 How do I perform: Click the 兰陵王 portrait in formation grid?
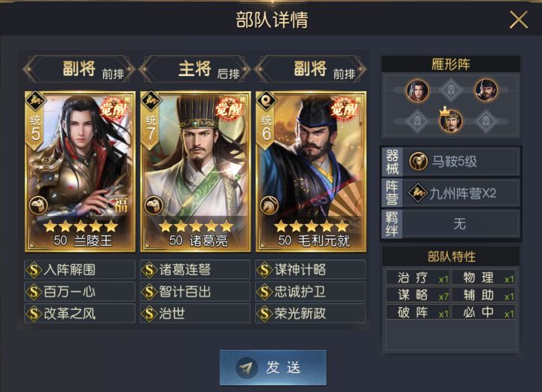click(418, 90)
